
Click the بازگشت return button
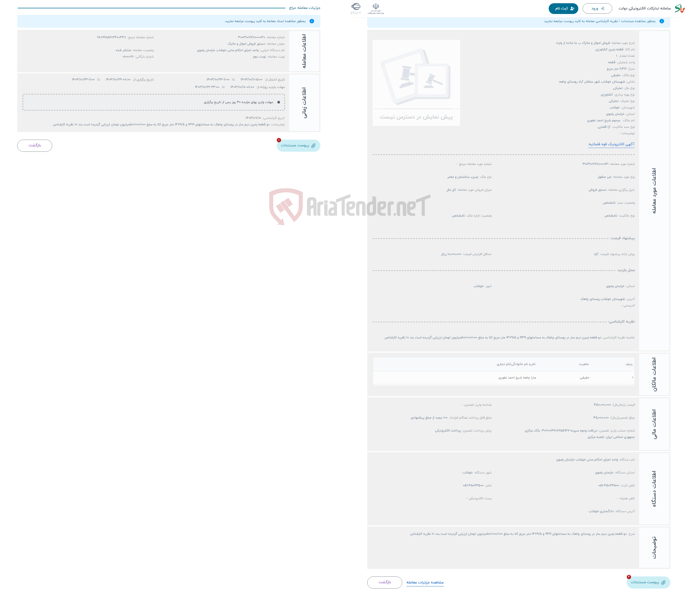(x=33, y=146)
